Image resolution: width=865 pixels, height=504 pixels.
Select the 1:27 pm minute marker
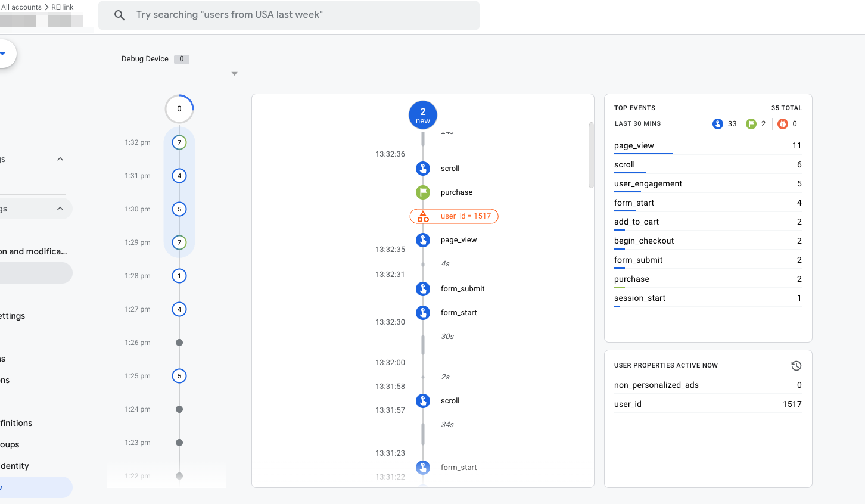click(179, 309)
